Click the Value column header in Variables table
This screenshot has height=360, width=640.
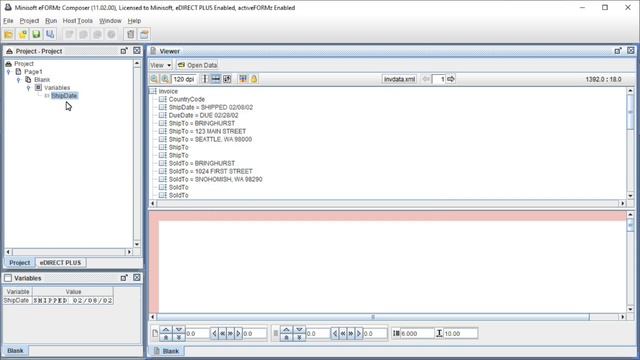click(73, 291)
